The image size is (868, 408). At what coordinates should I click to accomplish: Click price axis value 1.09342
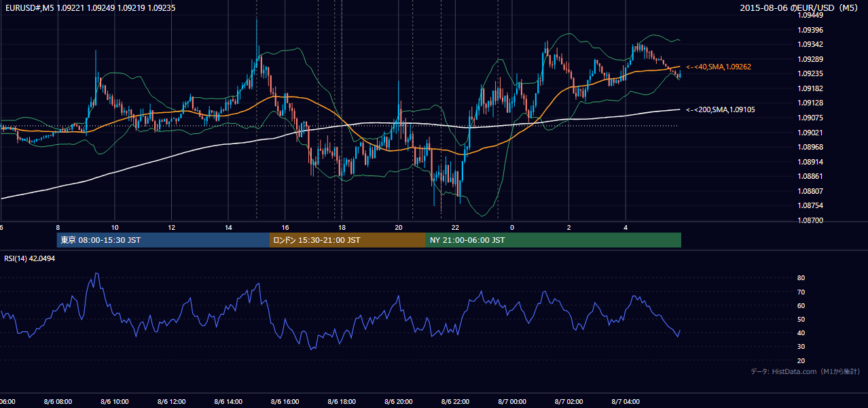pyautogui.click(x=810, y=44)
